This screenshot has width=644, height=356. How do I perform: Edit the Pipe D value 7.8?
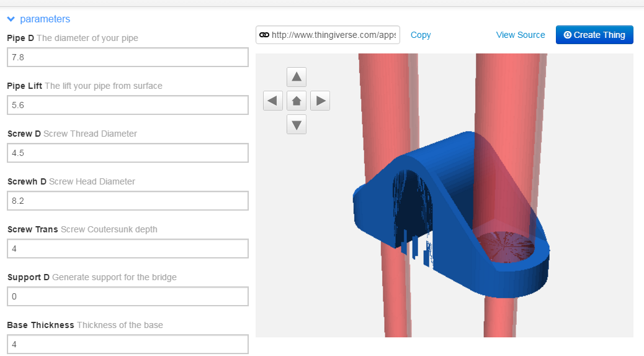[x=128, y=57]
